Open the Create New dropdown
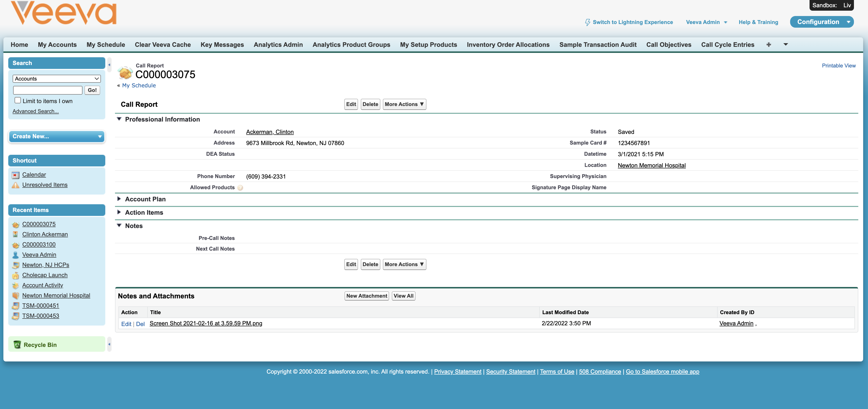The width and height of the screenshot is (868, 409). (x=57, y=136)
